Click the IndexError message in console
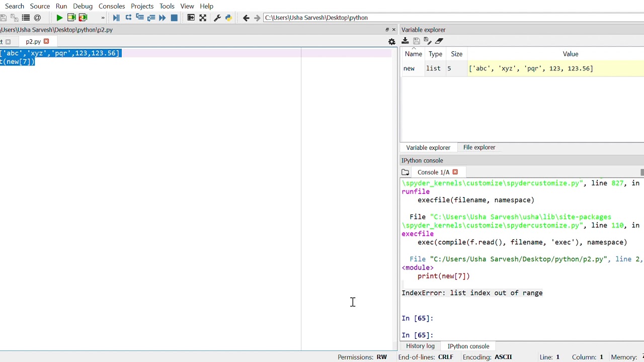The image size is (644, 362). click(x=472, y=293)
